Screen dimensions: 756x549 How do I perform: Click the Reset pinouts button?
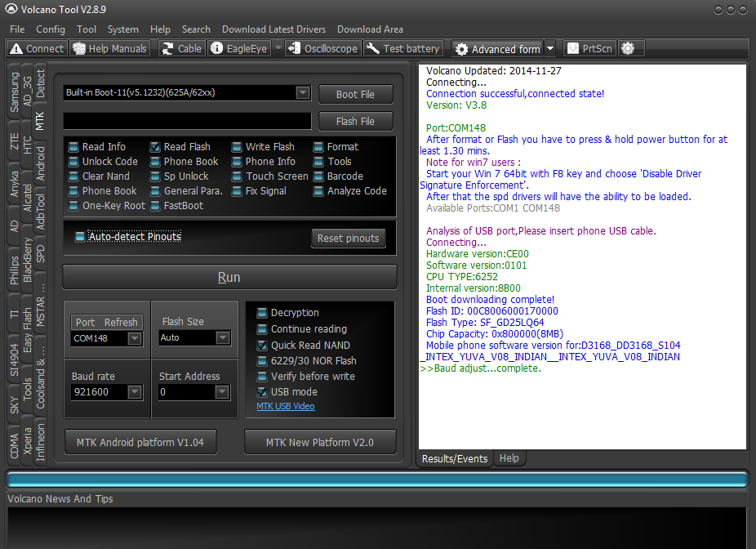click(x=348, y=239)
